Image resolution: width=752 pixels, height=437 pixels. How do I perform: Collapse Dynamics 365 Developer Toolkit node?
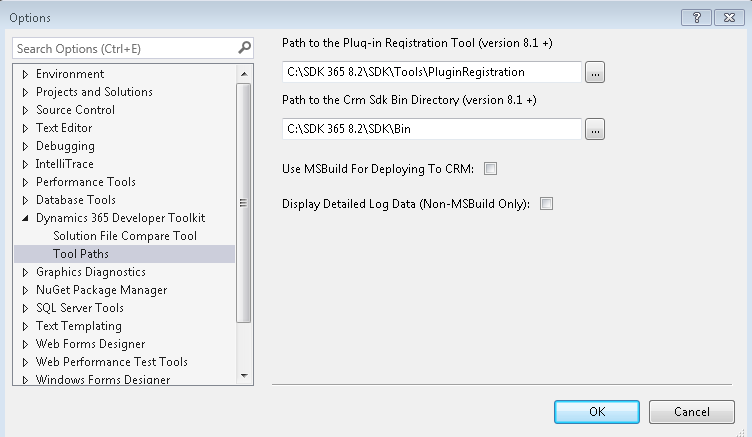coord(26,218)
